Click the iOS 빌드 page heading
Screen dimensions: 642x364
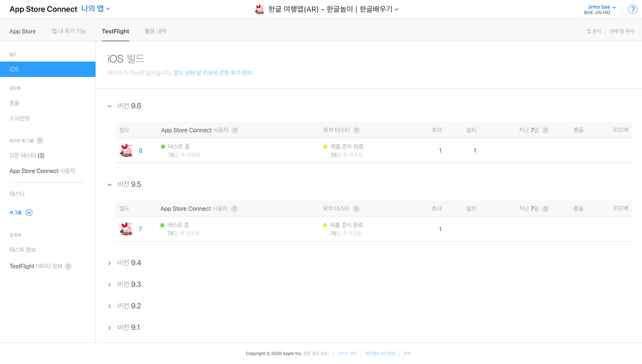coord(126,59)
